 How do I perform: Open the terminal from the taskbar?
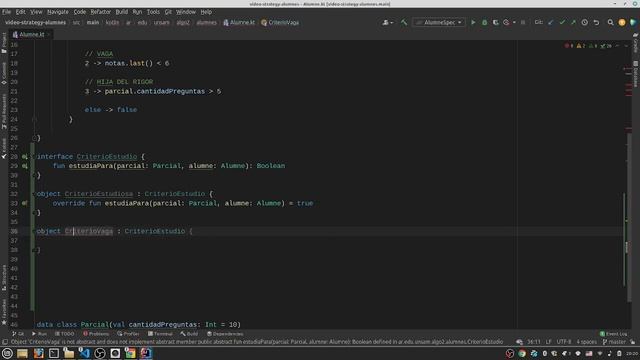53,353
